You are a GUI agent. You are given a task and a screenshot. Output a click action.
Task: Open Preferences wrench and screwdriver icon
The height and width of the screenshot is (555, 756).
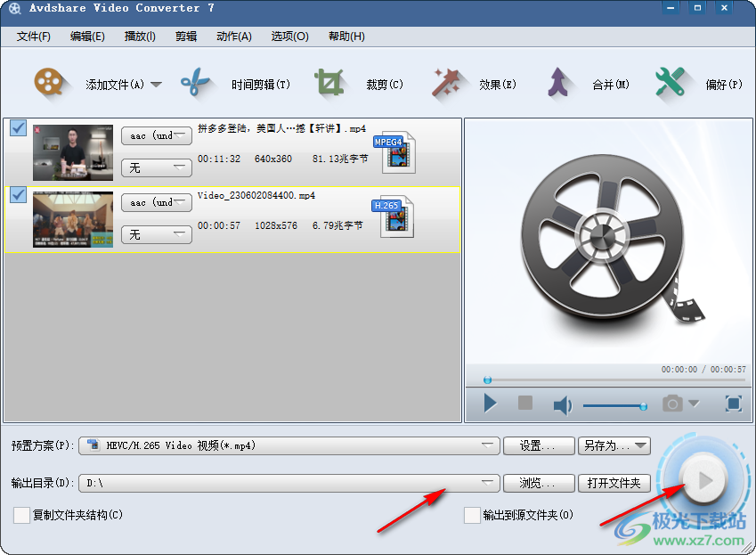pos(671,82)
